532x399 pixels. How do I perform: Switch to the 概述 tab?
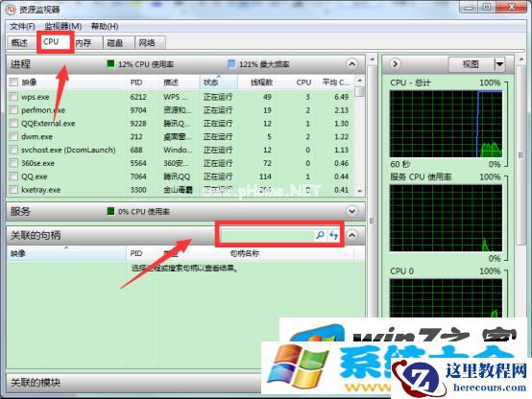(19, 43)
